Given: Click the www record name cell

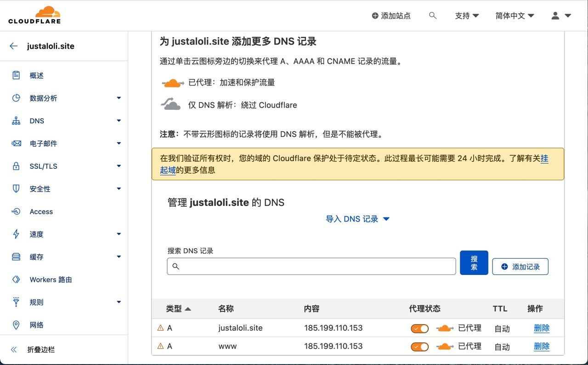Looking at the screenshot, I should point(228,346).
